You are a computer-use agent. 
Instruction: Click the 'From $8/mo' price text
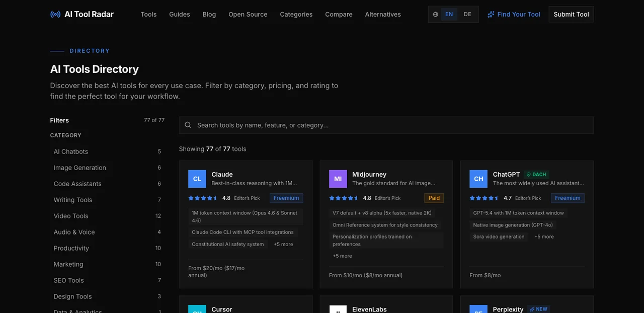tap(485, 275)
